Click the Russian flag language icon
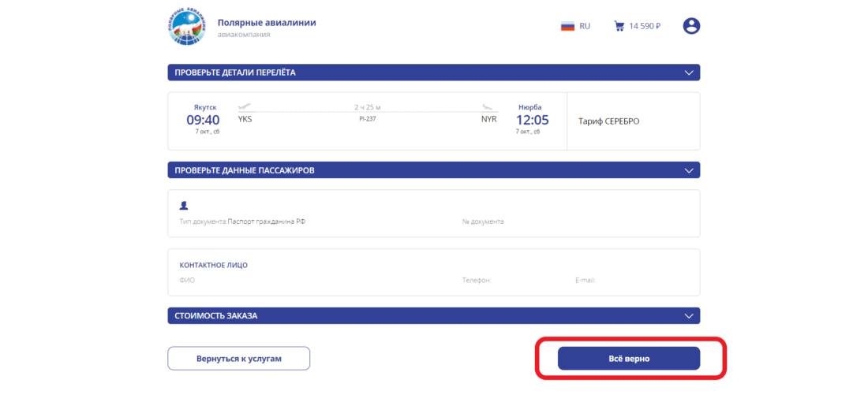868x417 pixels. [567, 26]
